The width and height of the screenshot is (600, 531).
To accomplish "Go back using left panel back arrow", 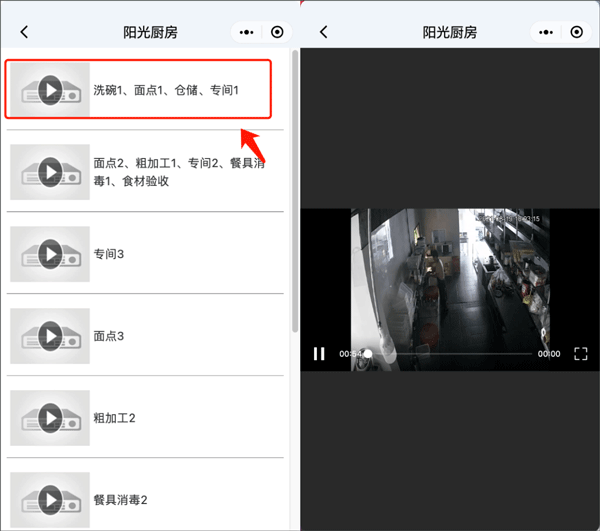I will [x=24, y=32].
